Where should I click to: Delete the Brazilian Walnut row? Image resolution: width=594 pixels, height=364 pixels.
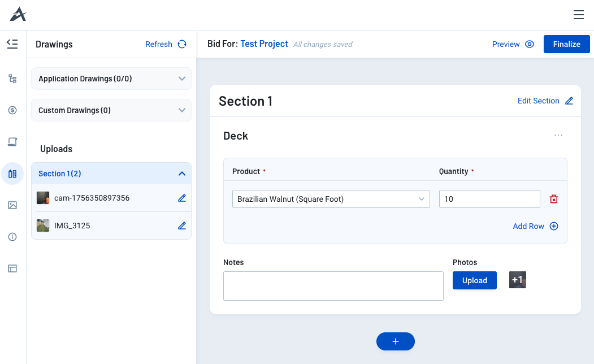coord(554,199)
